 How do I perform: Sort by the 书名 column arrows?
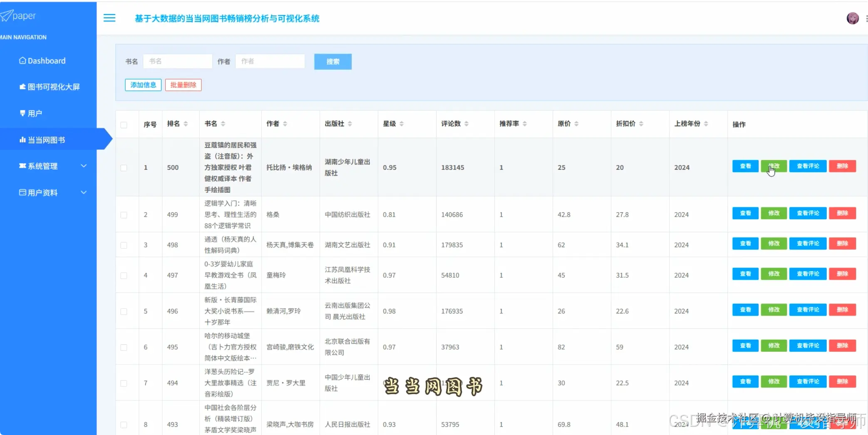click(223, 124)
